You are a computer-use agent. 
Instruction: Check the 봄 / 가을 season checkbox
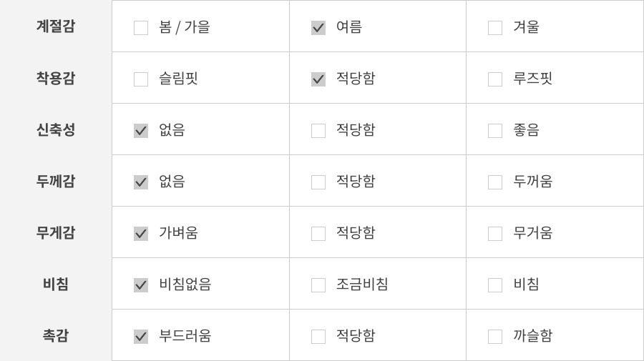tap(141, 28)
